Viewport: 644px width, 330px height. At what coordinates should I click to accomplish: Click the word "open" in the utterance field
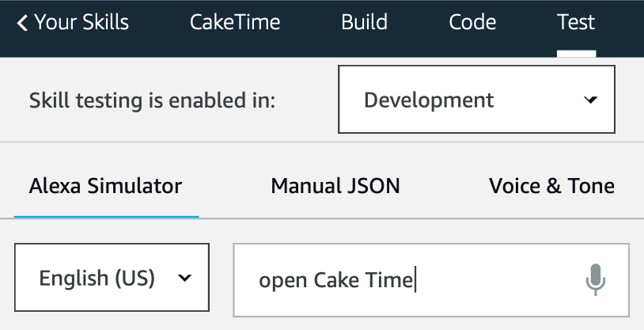pos(282,280)
